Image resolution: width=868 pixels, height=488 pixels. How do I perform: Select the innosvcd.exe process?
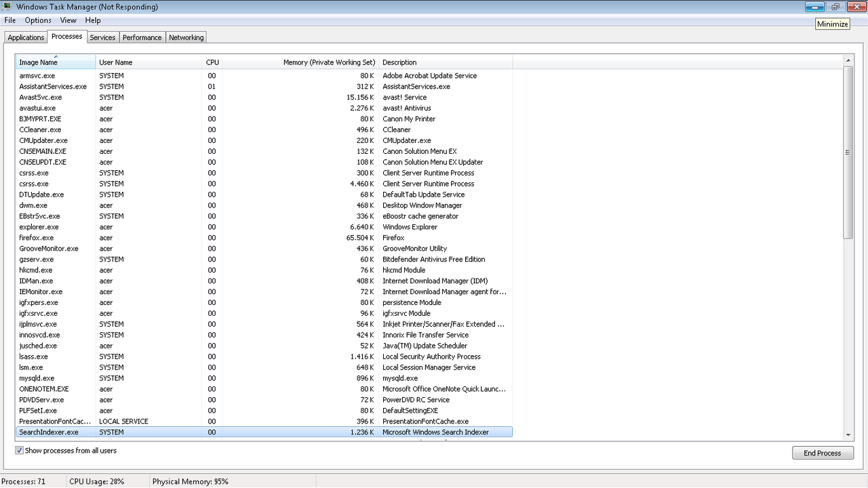(264, 335)
